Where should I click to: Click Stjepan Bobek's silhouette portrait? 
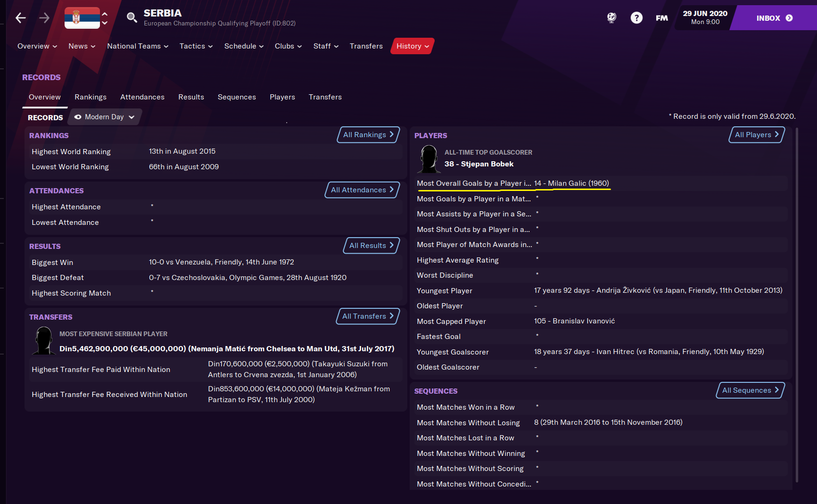pos(429,159)
